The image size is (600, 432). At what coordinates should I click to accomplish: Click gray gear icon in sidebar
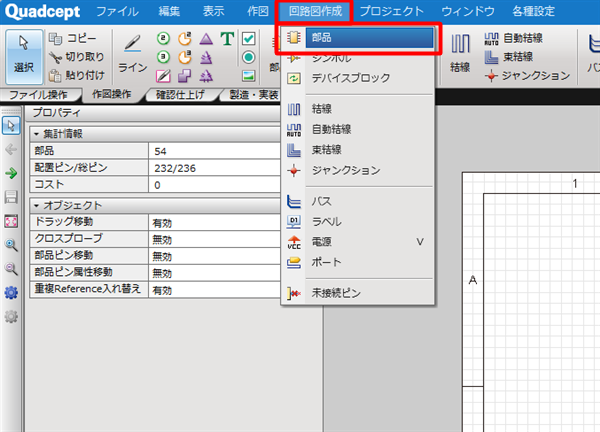pos(11,317)
